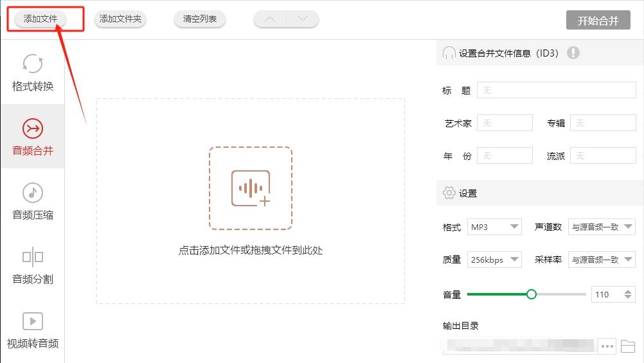Screen dimensions: 644x363
Task: Open the video to audio tool
Action: [x=33, y=321]
